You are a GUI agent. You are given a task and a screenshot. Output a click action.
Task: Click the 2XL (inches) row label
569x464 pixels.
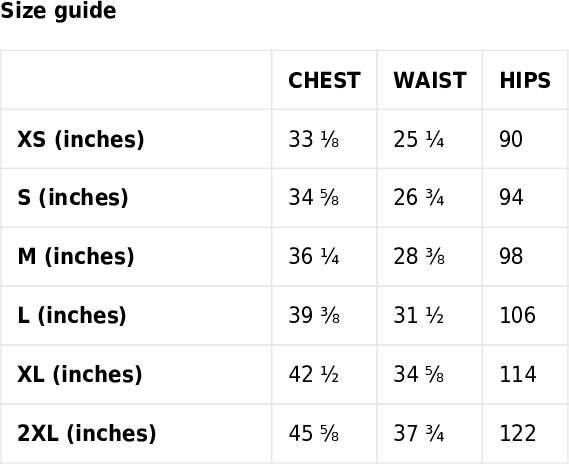pyautogui.click(x=87, y=433)
